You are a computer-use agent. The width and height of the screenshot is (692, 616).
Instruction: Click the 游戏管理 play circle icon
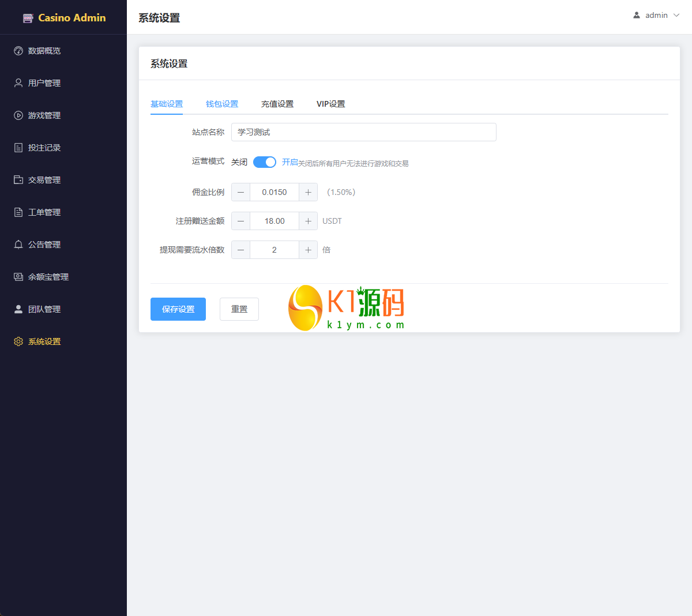click(x=18, y=115)
